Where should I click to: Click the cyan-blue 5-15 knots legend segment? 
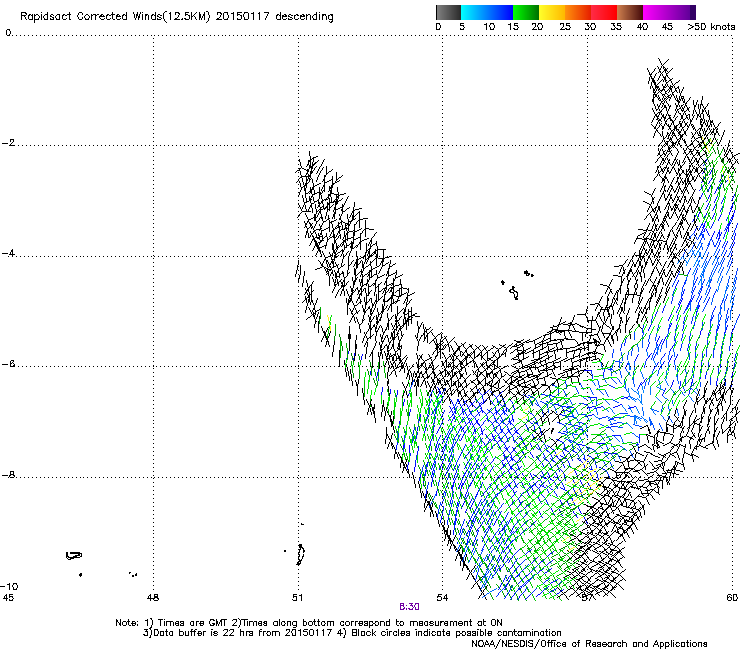tap(487, 13)
